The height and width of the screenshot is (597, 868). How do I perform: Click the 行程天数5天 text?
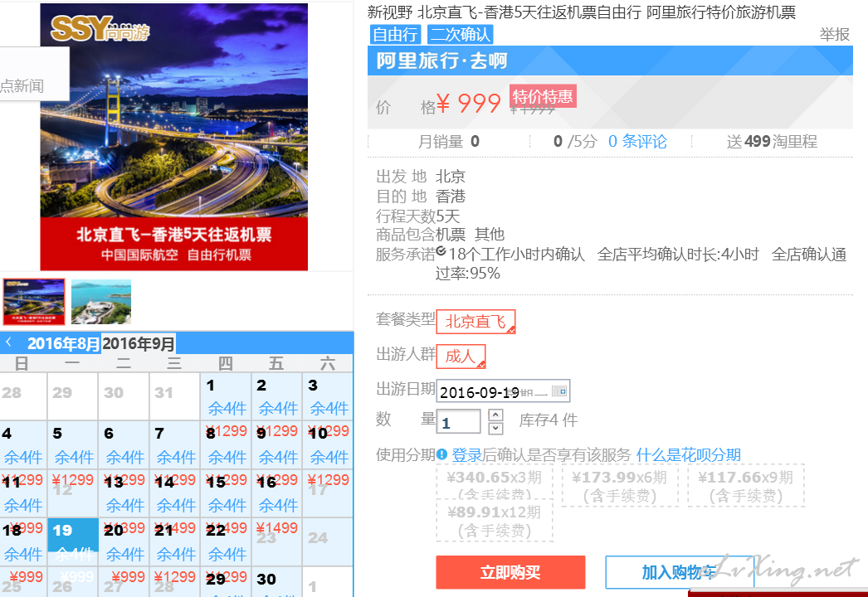tap(418, 216)
